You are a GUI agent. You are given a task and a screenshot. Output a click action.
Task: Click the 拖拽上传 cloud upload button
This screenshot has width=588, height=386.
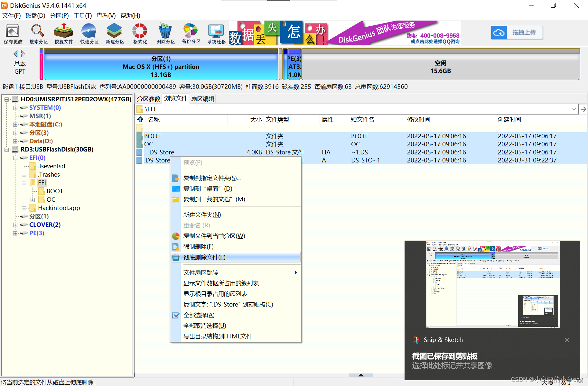pyautogui.click(x=517, y=32)
